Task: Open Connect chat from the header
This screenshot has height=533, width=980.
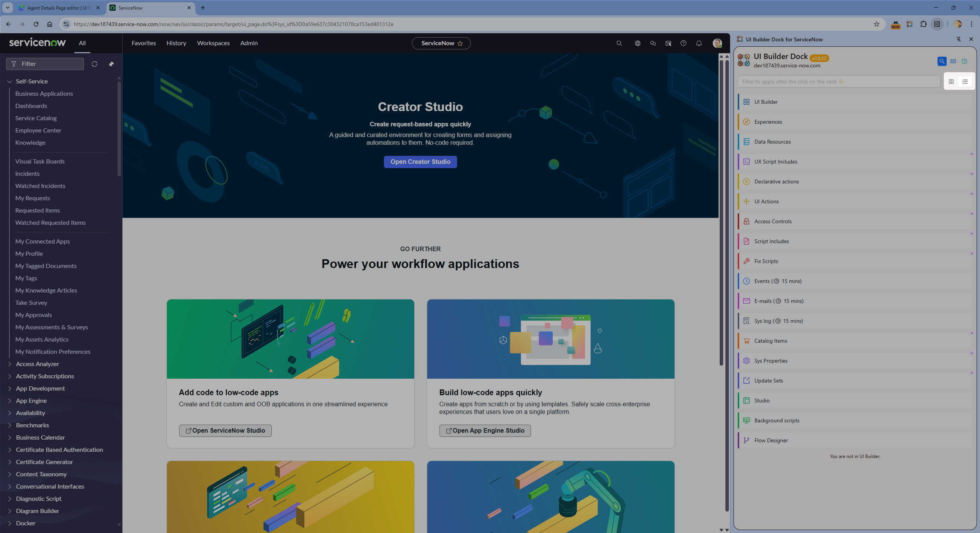Action: coord(653,43)
